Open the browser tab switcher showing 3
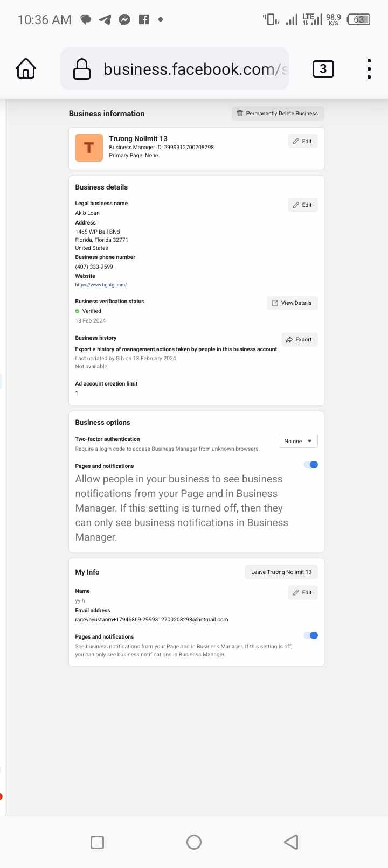Image resolution: width=388 pixels, height=868 pixels. pos(323,69)
